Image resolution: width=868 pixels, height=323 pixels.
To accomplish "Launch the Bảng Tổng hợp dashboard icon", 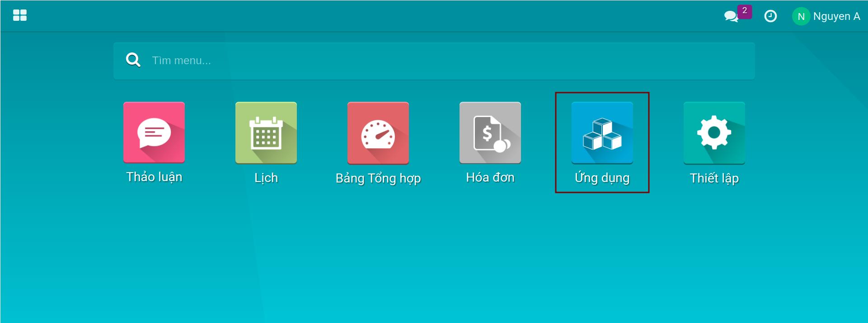I will point(378,132).
